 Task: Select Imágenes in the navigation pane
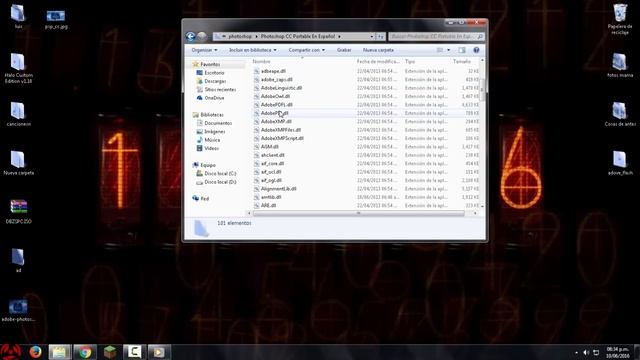pyautogui.click(x=211, y=131)
